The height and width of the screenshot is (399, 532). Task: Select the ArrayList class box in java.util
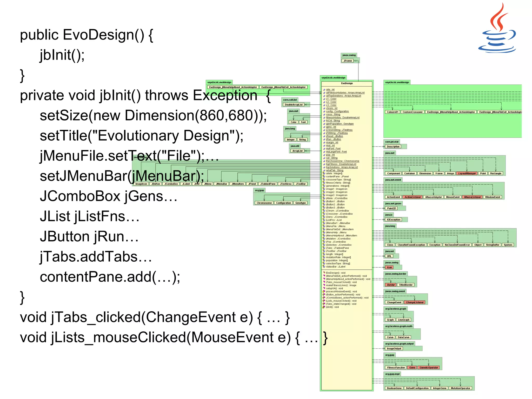coord(297,151)
